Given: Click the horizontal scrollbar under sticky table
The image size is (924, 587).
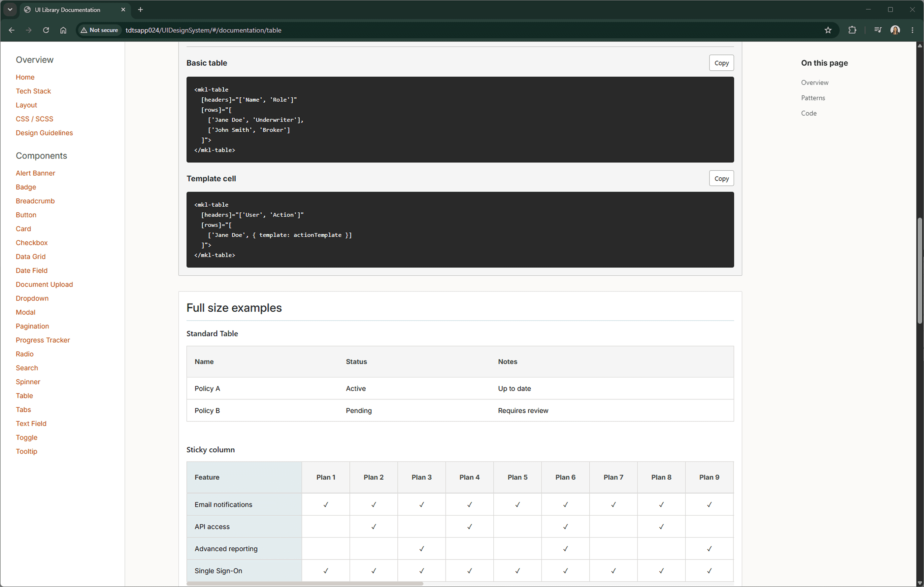Looking at the screenshot, I should 305,584.
